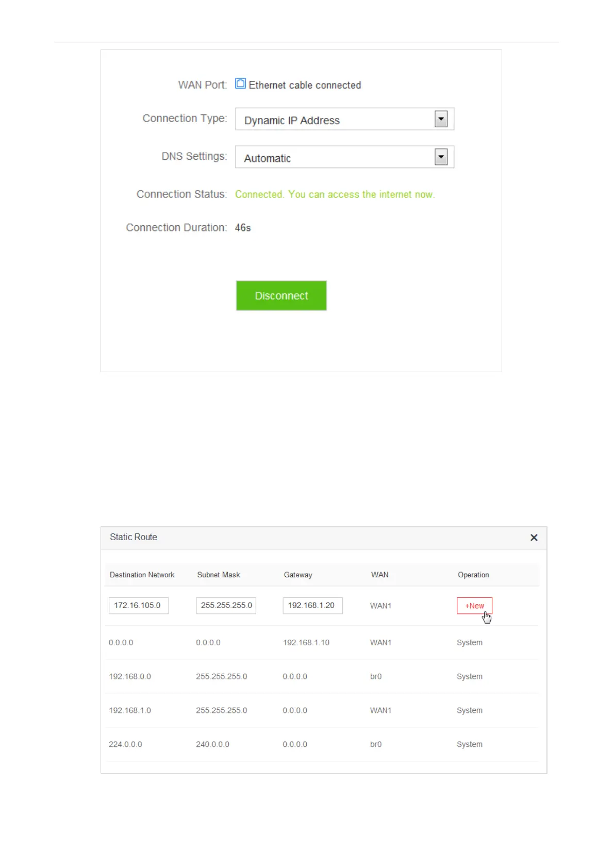Select destination cell 192.168.1.0
The width and height of the screenshot is (614, 868).
(x=130, y=710)
